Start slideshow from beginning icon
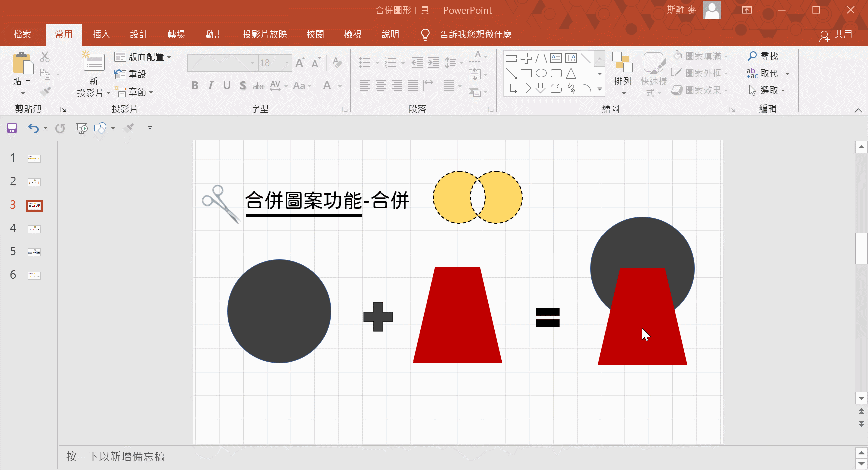 pyautogui.click(x=82, y=128)
